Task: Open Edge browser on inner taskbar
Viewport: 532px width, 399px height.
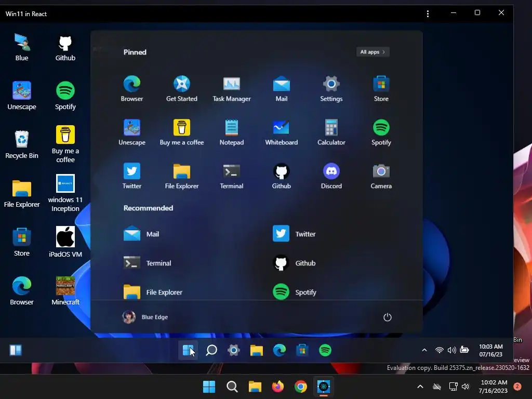Action: coord(279,350)
